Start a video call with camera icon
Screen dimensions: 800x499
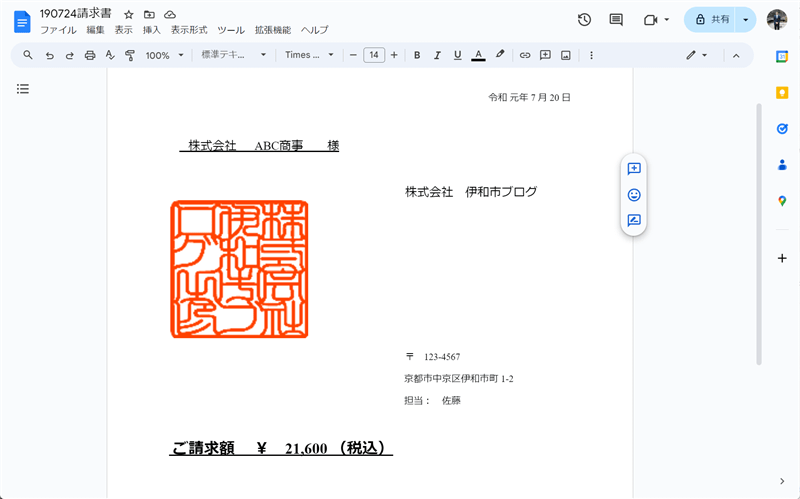650,20
